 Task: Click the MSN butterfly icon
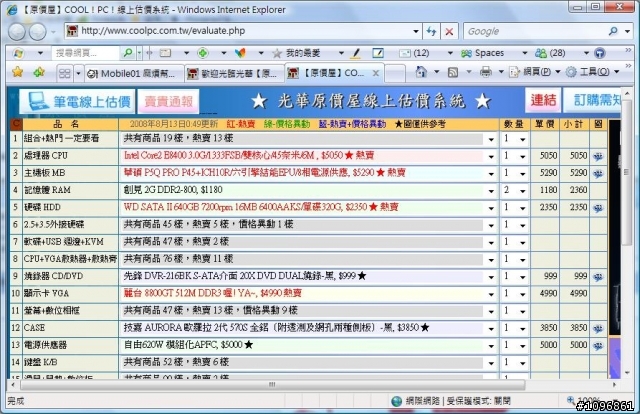(240, 53)
